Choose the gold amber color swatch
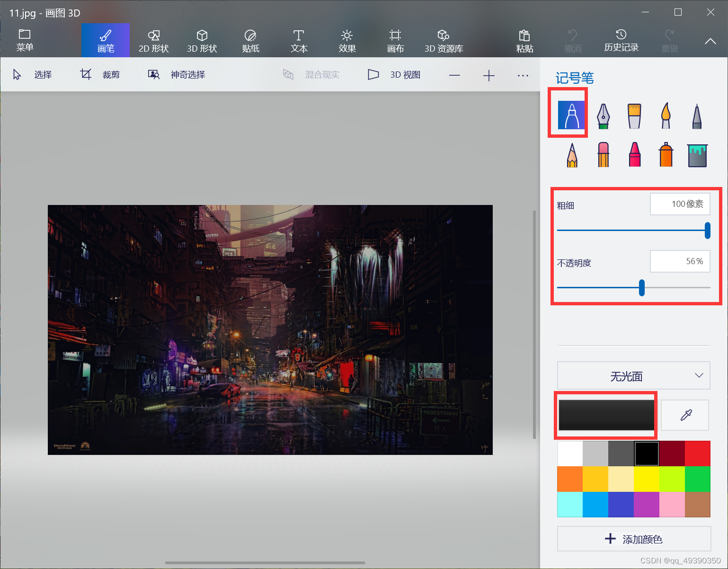Image resolution: width=728 pixels, height=569 pixels. pyautogui.click(x=595, y=479)
